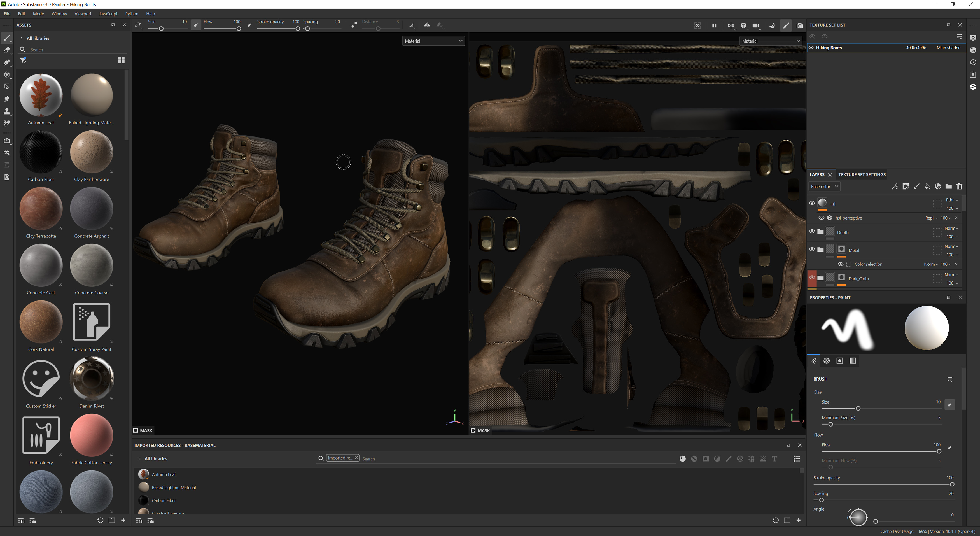Activate the Polygon Fill tool
This screenshot has width=980, height=536.
click(7, 87)
